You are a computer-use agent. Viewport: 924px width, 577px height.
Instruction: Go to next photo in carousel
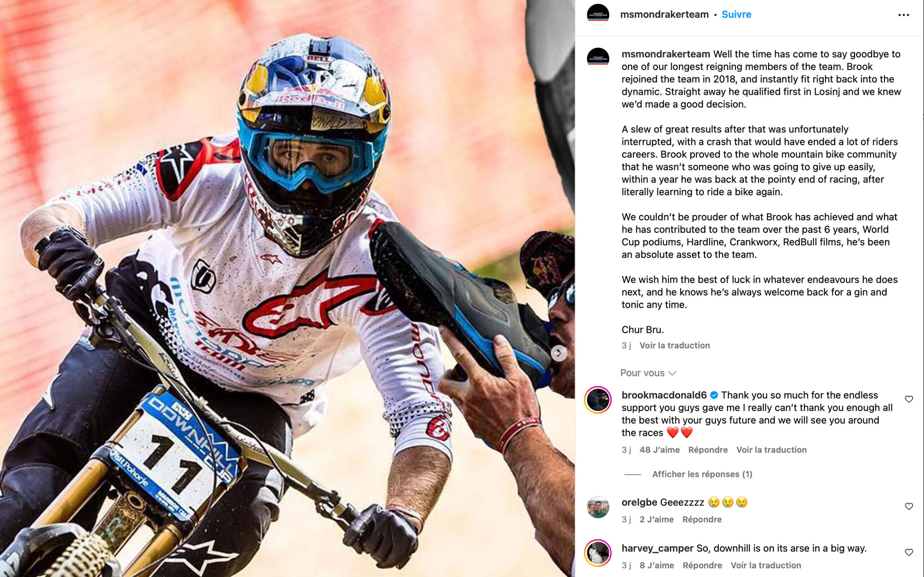[559, 353]
